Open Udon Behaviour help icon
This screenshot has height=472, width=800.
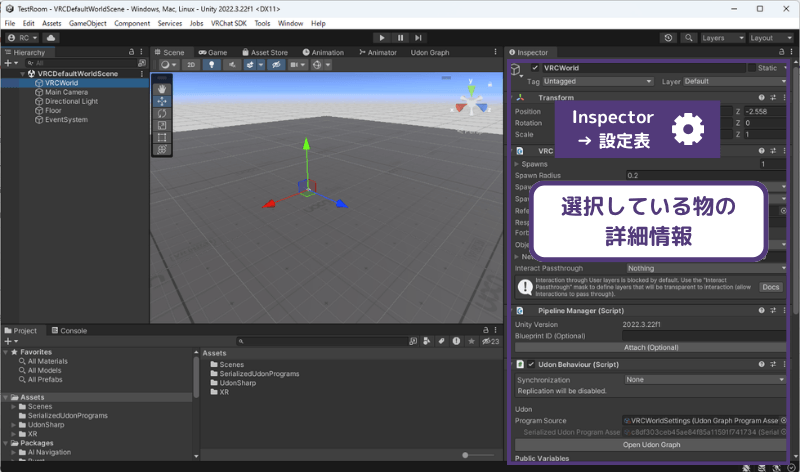coord(761,364)
